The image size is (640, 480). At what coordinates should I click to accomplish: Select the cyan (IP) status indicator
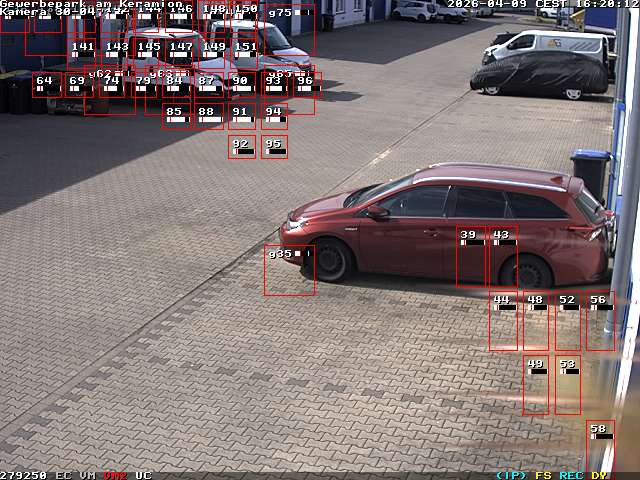click(511, 475)
